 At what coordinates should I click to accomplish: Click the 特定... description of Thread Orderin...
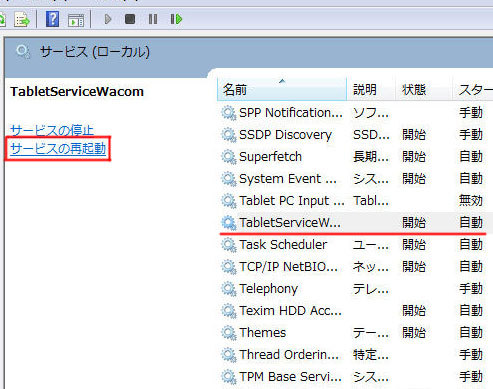point(371,355)
